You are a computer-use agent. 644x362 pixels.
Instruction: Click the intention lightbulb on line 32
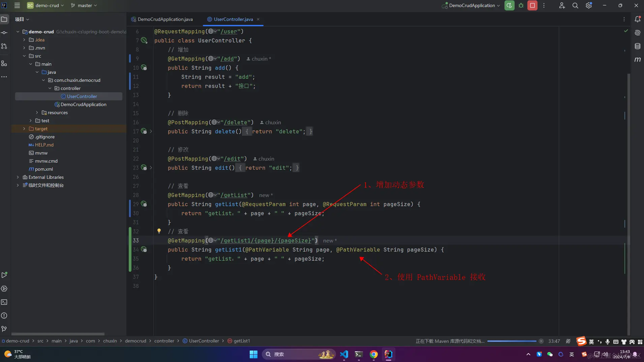click(159, 231)
